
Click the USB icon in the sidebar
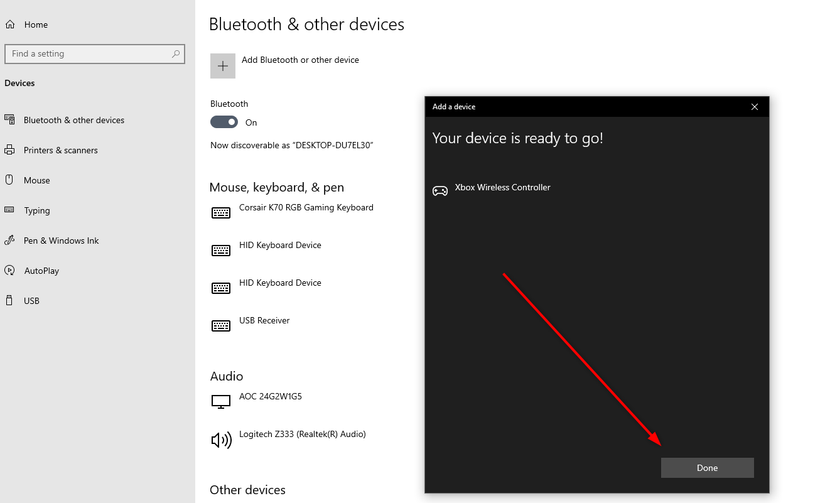point(9,300)
